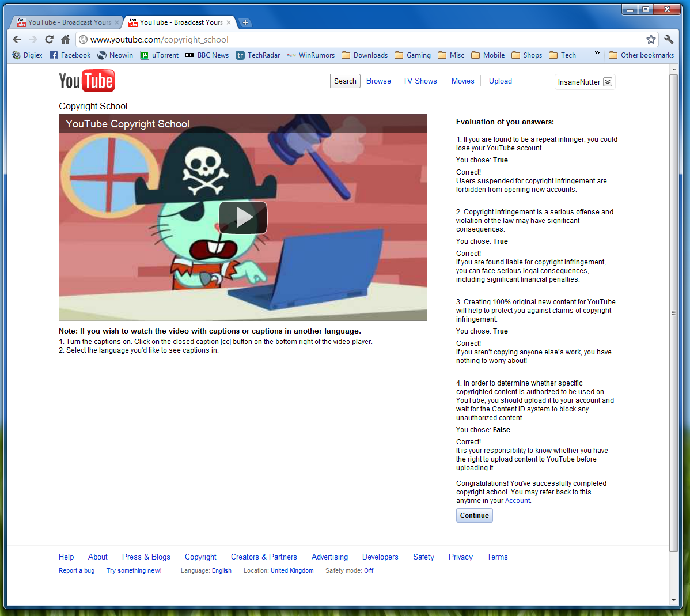This screenshot has height=616, width=690.
Task: Show hidden bookmarks via the chevron
Action: click(597, 53)
